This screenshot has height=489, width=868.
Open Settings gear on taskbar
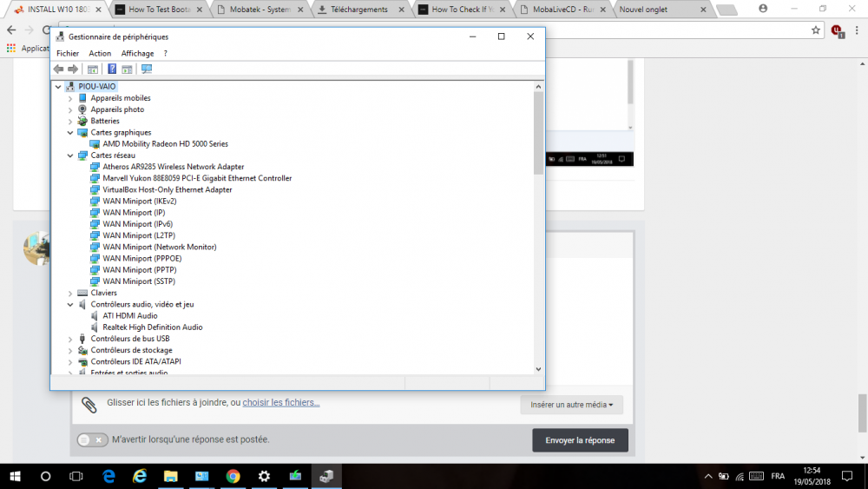pyautogui.click(x=264, y=476)
